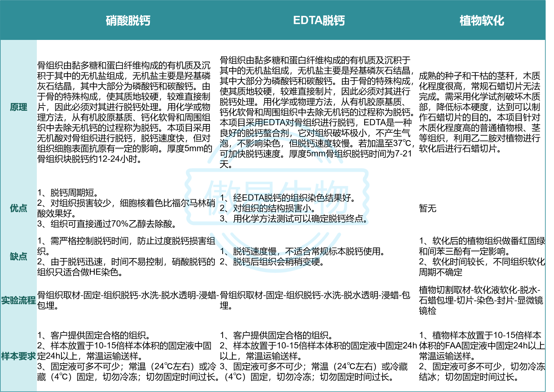Screen dimensions: 554x392
Task: Click '1、脱钙速度慢，不适合常规标本脱钙使用。'
Action: click(x=303, y=251)
